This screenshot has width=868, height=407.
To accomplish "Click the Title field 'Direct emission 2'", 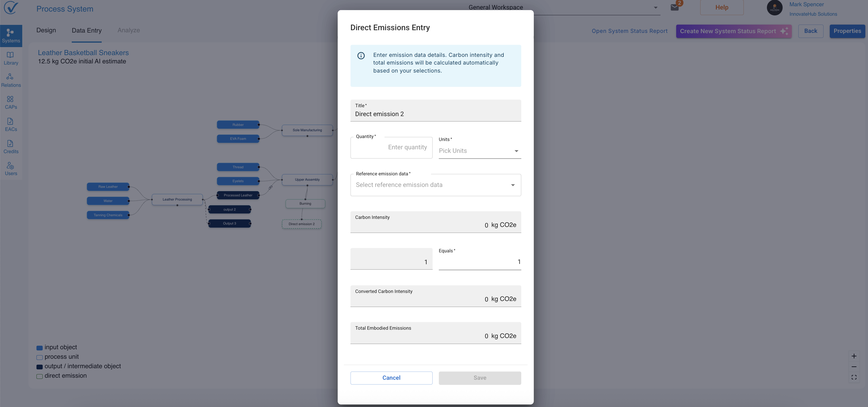I will (x=435, y=114).
